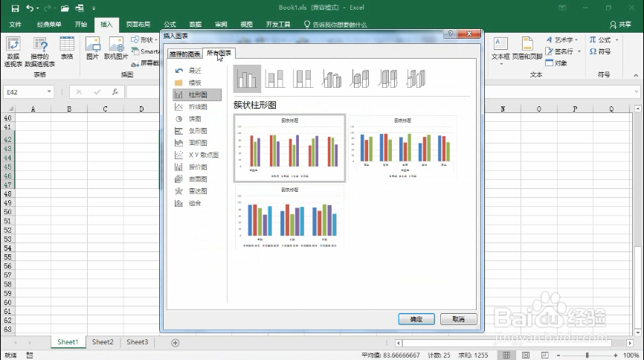Screen dimensions: 644x360
Task: Open the Home (开始) tab
Action: click(x=81, y=25)
